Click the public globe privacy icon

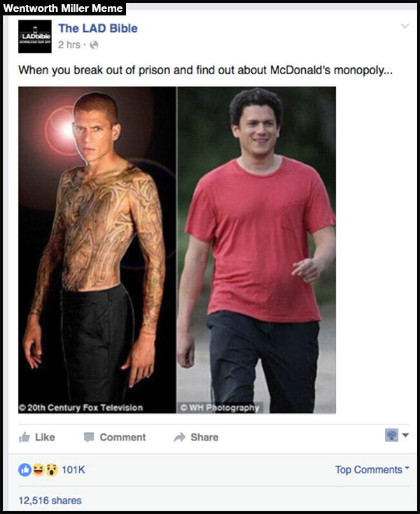click(x=94, y=45)
